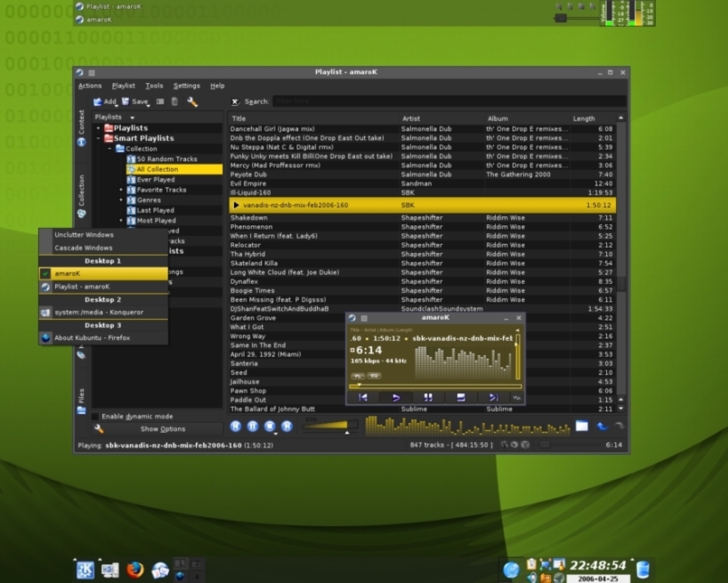
Task: Toggle the random mode status bar icon
Action: 515,445
